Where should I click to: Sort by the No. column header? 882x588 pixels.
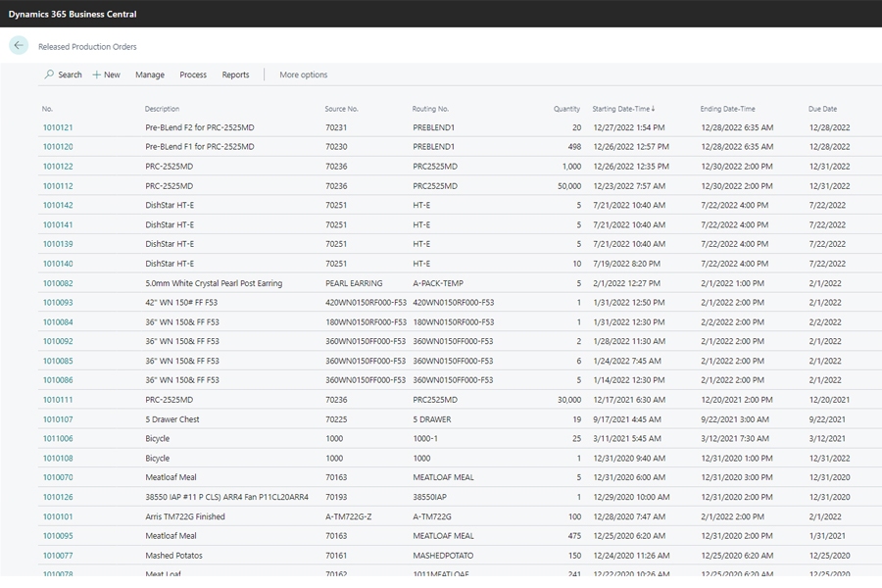pos(47,109)
